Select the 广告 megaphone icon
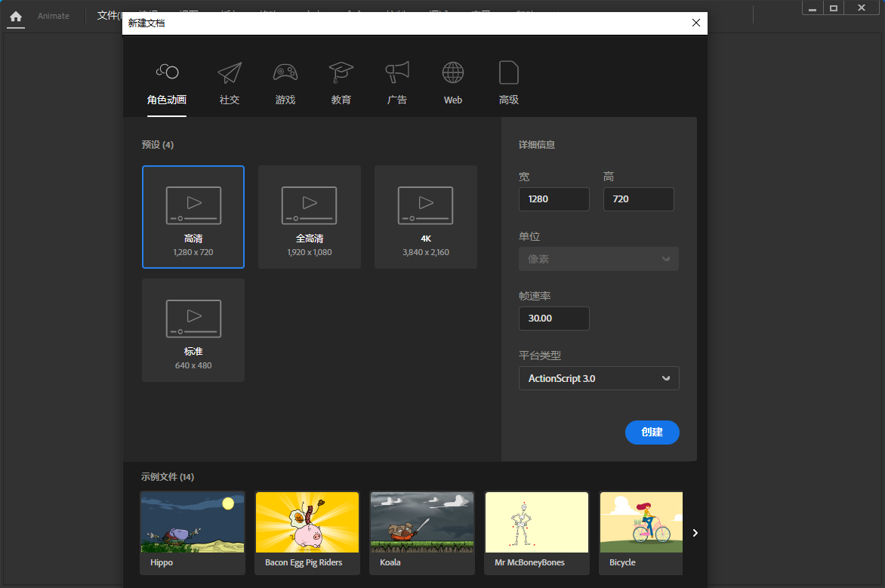 coord(397,72)
